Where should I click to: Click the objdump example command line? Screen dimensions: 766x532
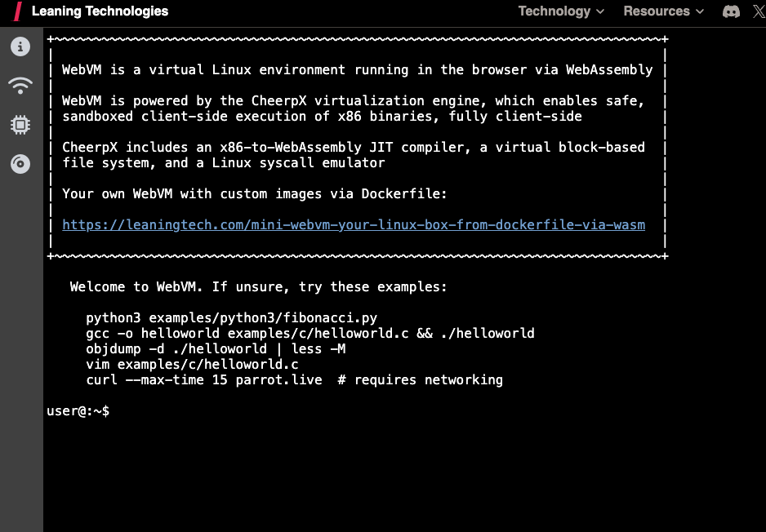pos(216,349)
